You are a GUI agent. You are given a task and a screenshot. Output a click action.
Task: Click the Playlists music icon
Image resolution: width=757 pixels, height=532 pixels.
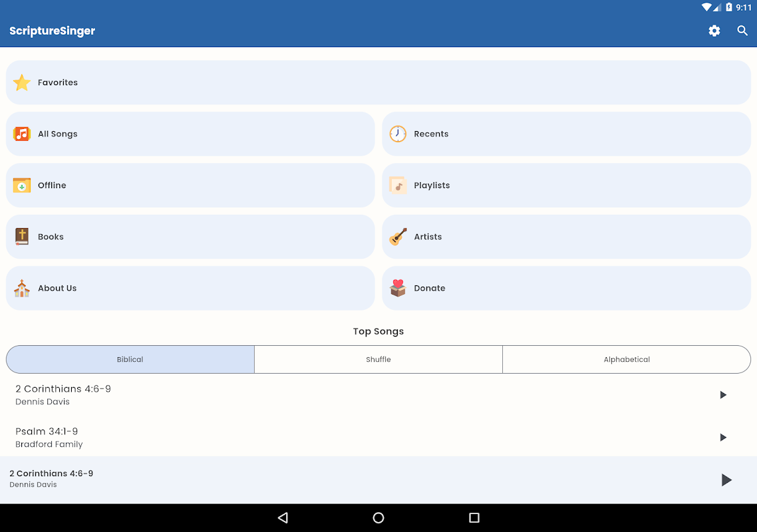[x=398, y=186]
